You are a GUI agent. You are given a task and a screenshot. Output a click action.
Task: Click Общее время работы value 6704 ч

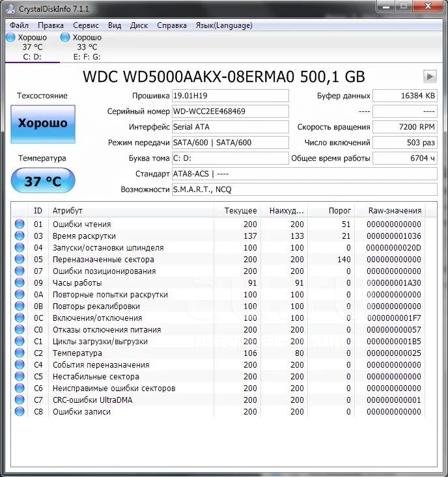point(405,158)
